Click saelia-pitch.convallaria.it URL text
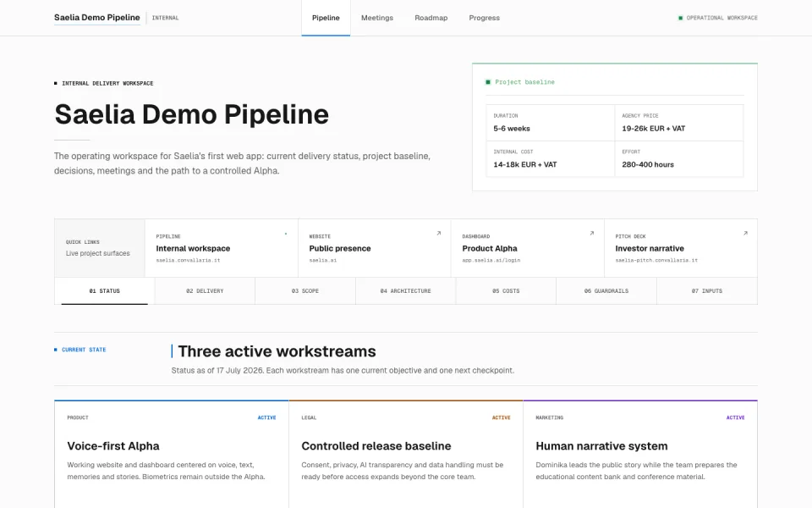Viewport: 812px width, 508px height. coord(656,260)
